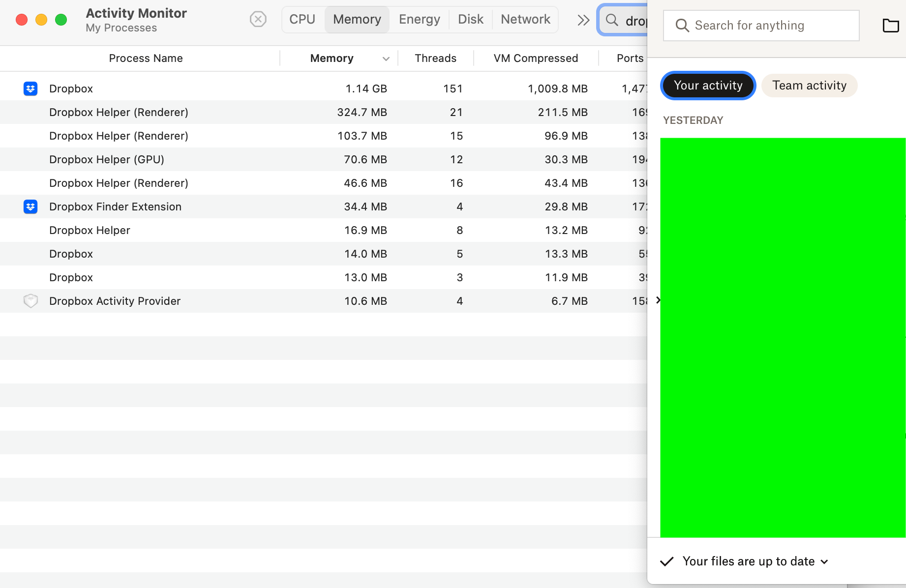Expand the Your files are up to date dropdown
This screenshot has width=906, height=588.
825,561
